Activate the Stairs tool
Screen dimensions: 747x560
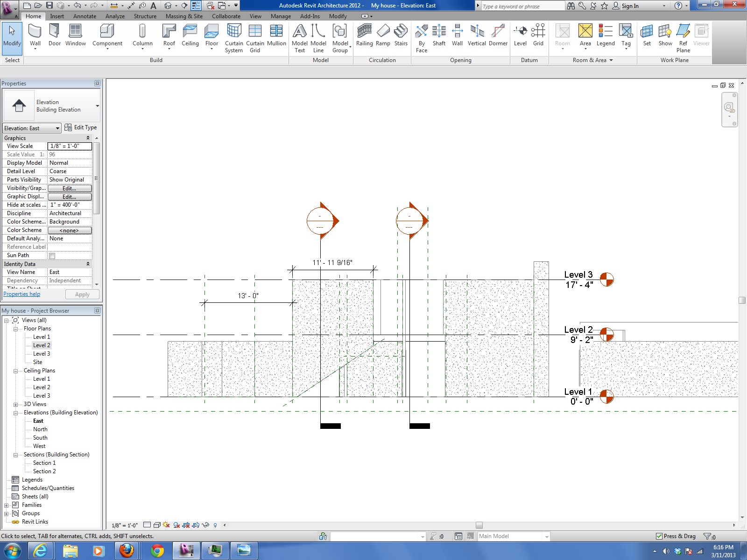(401, 36)
